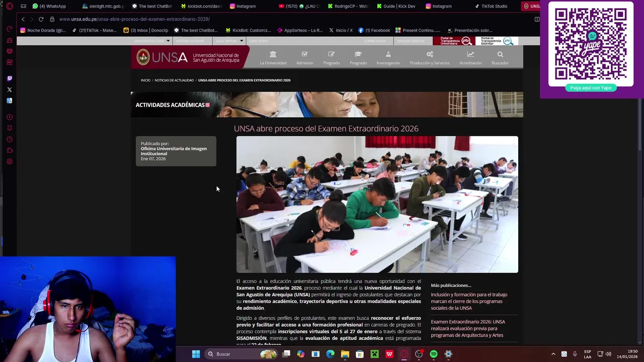This screenshot has width=644, height=362.
Task: Open the translate app in Opera sidebar
Action: 9,101
